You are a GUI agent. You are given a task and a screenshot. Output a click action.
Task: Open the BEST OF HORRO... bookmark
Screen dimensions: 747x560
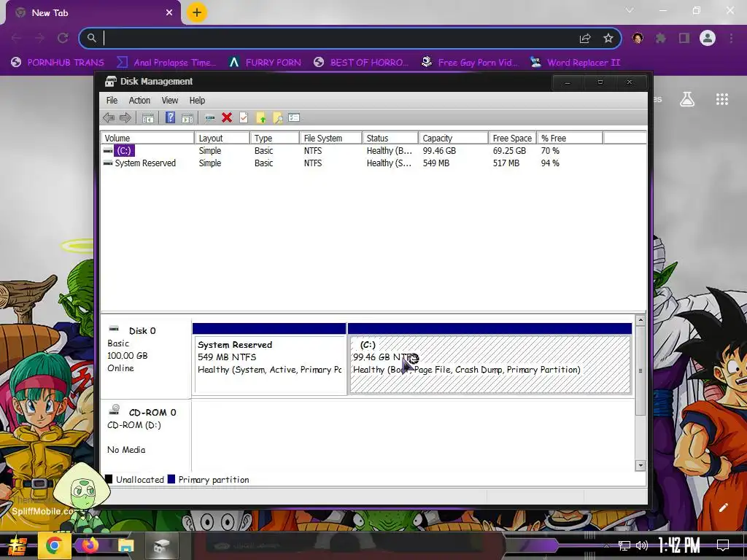tap(362, 63)
